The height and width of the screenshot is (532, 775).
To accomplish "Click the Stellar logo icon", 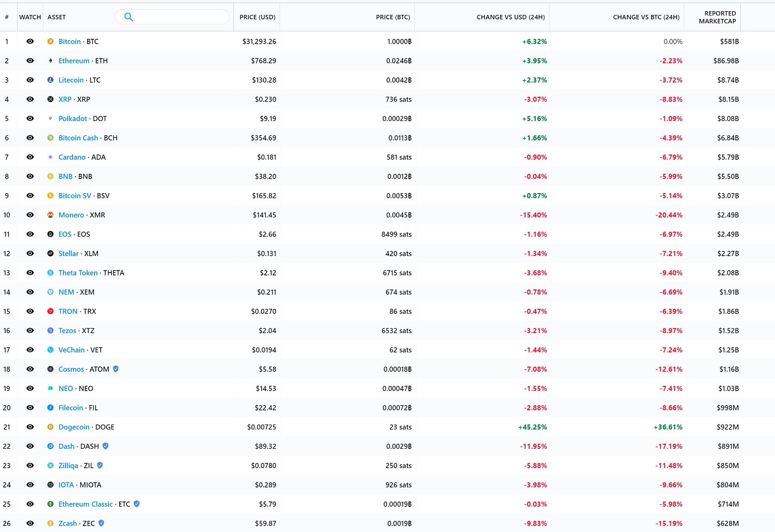I will click(50, 254).
